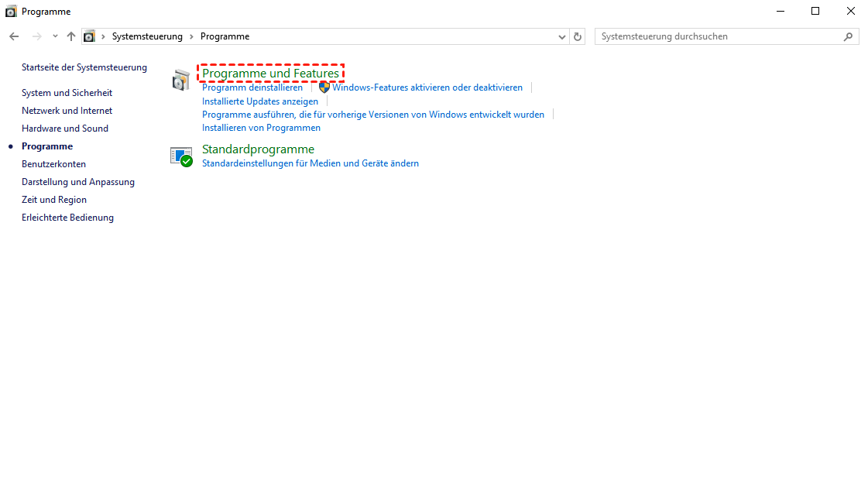
Task: Click the Forward navigation arrow
Action: click(36, 36)
